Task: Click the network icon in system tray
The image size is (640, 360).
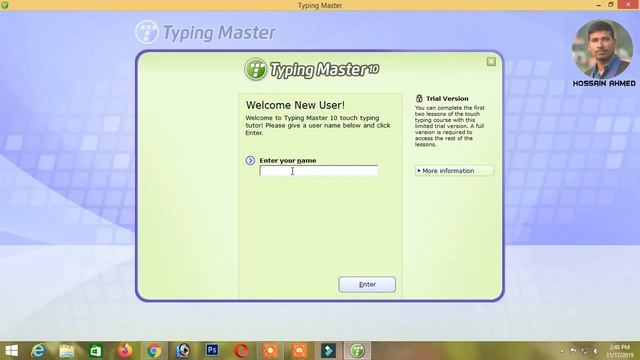Action: point(585,351)
